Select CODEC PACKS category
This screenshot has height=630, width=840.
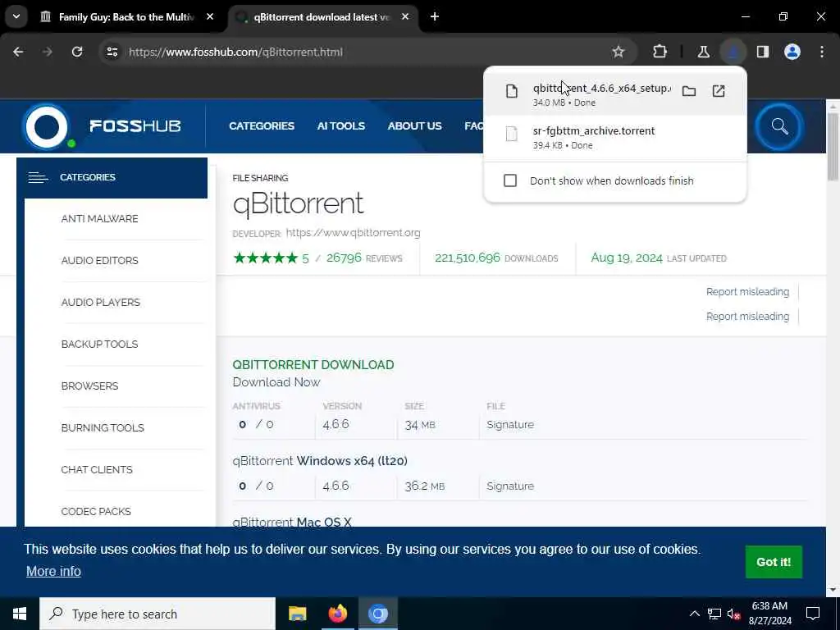click(96, 511)
